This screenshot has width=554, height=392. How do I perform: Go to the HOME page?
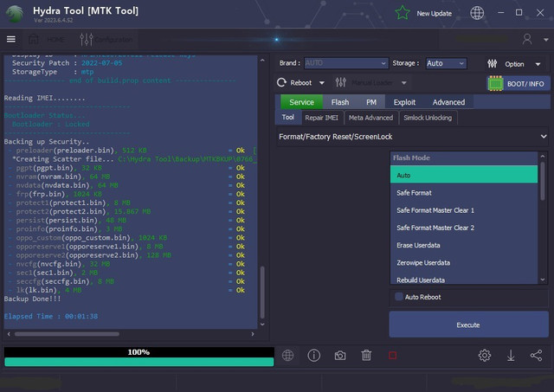click(47, 39)
